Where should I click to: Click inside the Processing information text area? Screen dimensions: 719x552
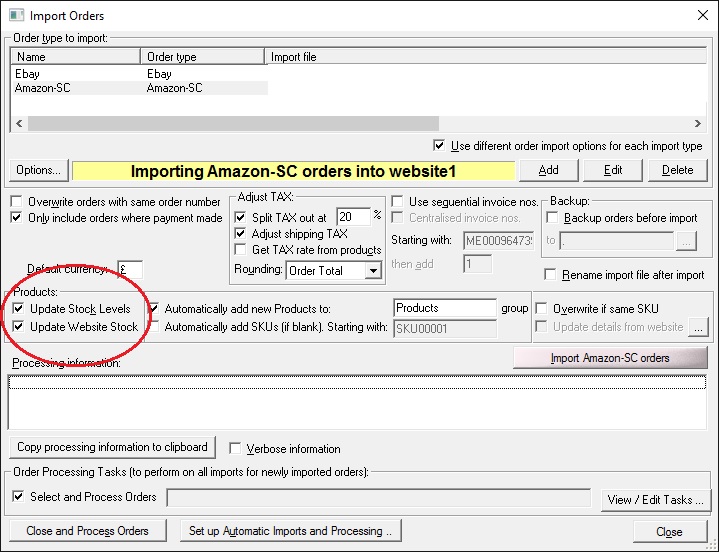pyautogui.click(x=357, y=402)
